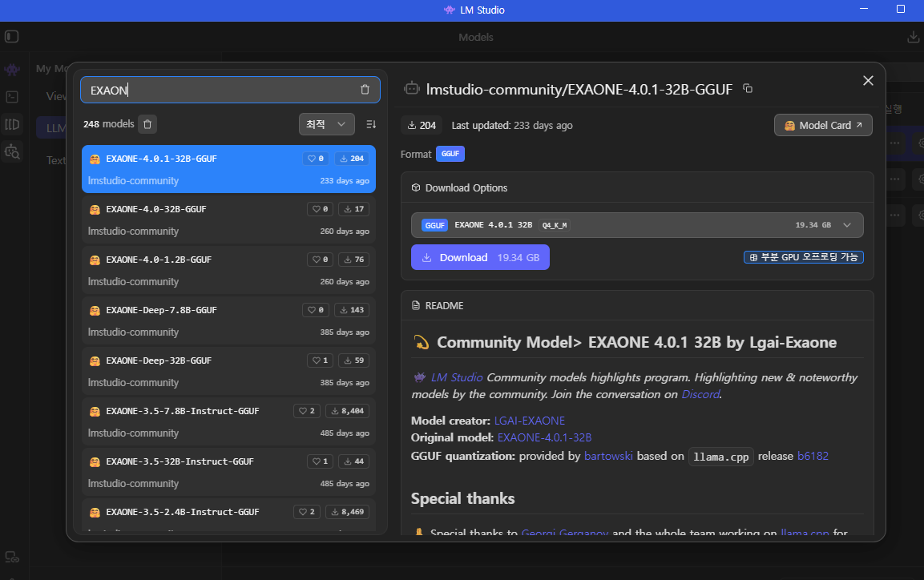Click the README document icon

pos(416,305)
